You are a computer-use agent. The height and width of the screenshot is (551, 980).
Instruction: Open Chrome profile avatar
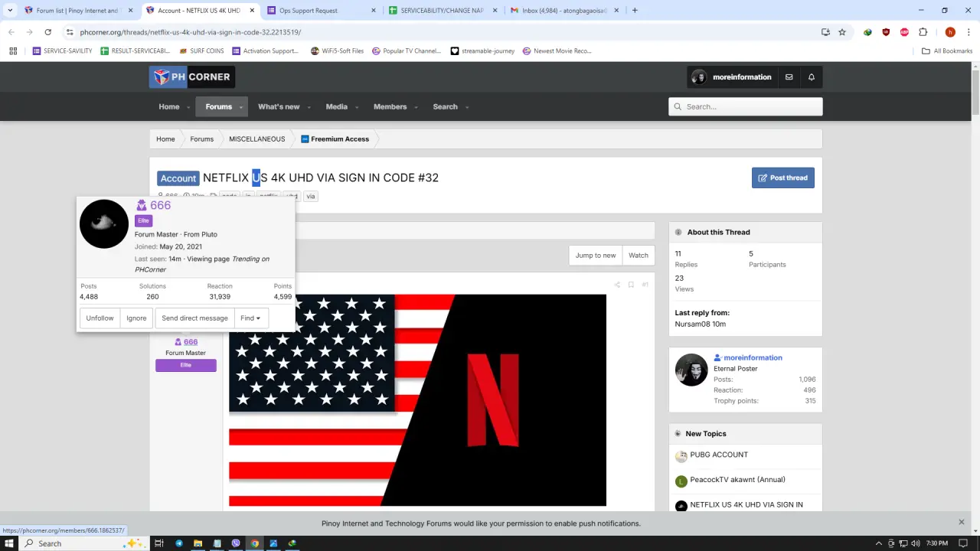point(950,32)
